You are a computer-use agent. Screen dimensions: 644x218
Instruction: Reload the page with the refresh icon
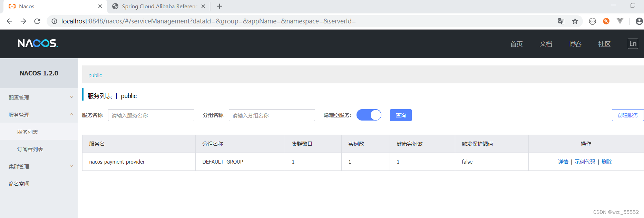[37, 21]
